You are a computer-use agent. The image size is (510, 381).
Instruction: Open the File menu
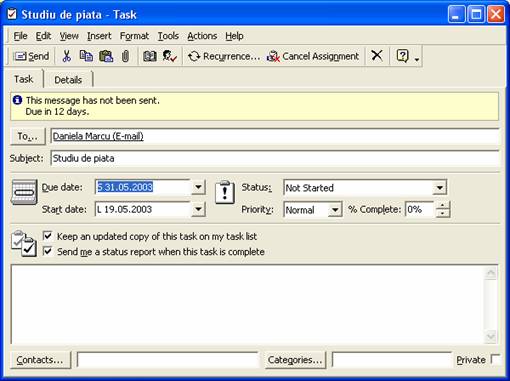20,36
